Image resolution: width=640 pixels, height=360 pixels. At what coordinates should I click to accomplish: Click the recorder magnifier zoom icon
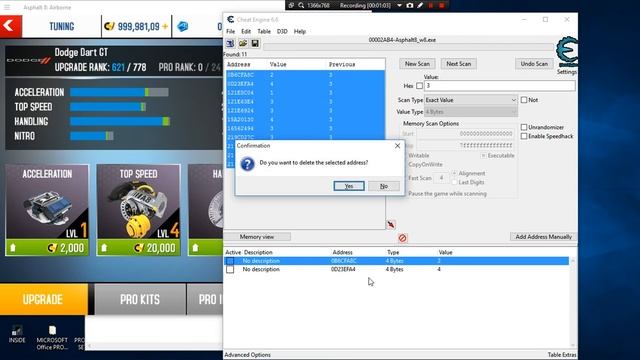(x=301, y=5)
